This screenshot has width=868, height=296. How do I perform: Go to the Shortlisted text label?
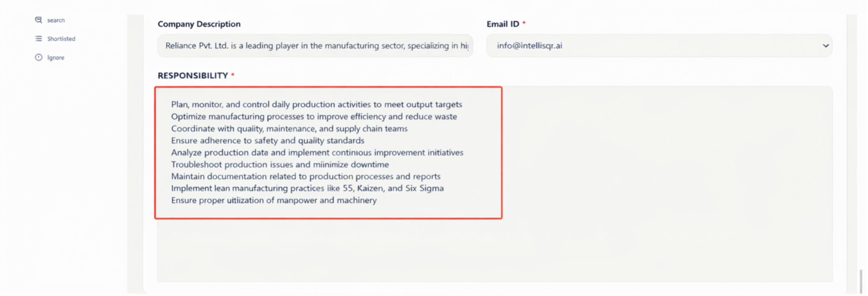[61, 39]
